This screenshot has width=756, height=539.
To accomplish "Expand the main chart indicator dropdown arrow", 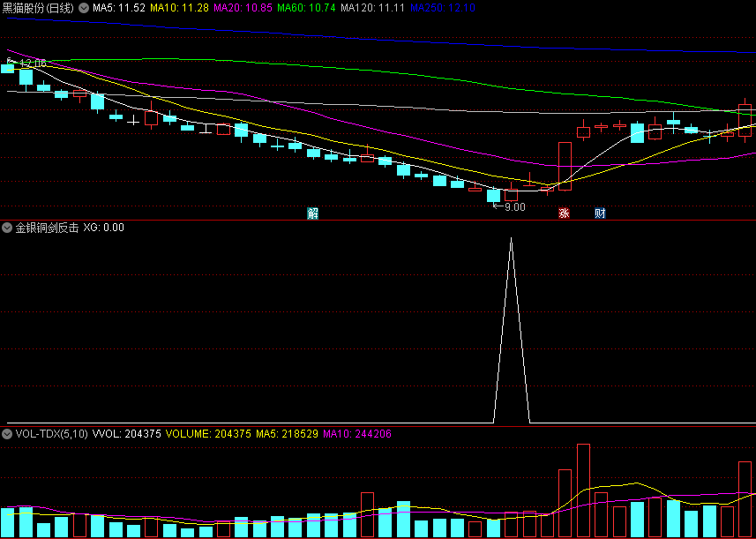I will 84,8.
